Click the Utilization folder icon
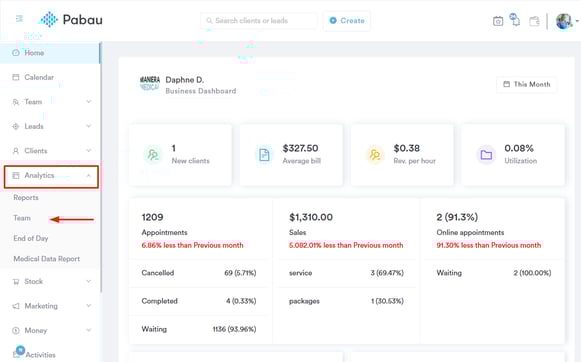581x362 pixels. pos(486,155)
